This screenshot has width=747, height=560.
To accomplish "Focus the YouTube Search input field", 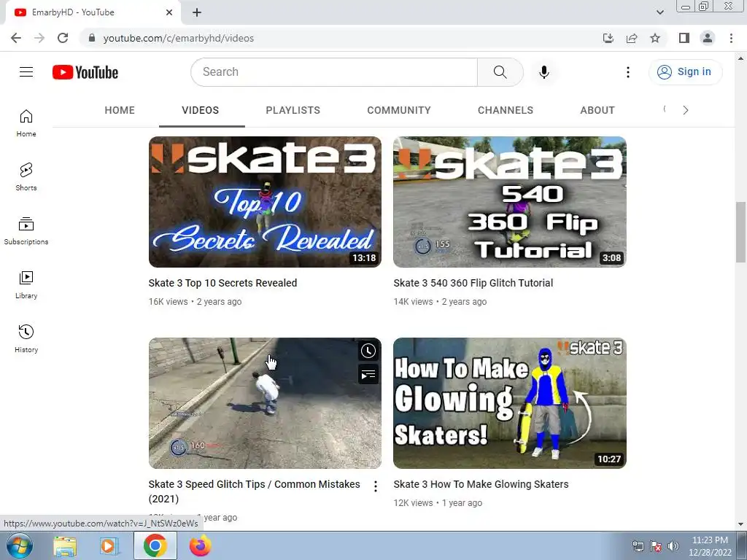I will pyautogui.click(x=334, y=72).
